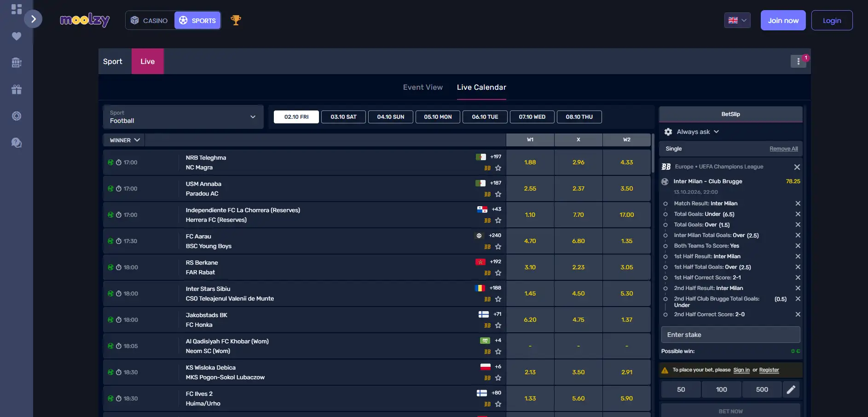Open the tournaments trophy icon

pyautogui.click(x=236, y=20)
